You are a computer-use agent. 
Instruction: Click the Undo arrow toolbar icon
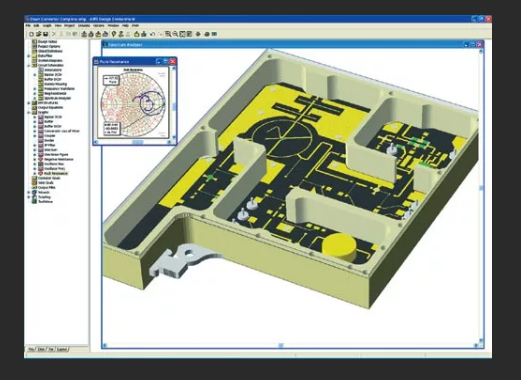click(153, 34)
